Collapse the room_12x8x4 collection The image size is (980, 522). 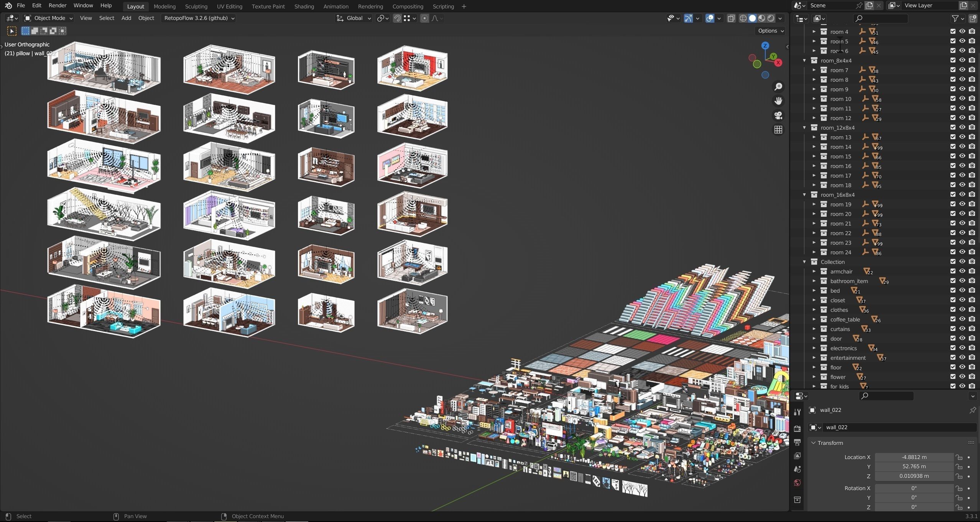804,128
